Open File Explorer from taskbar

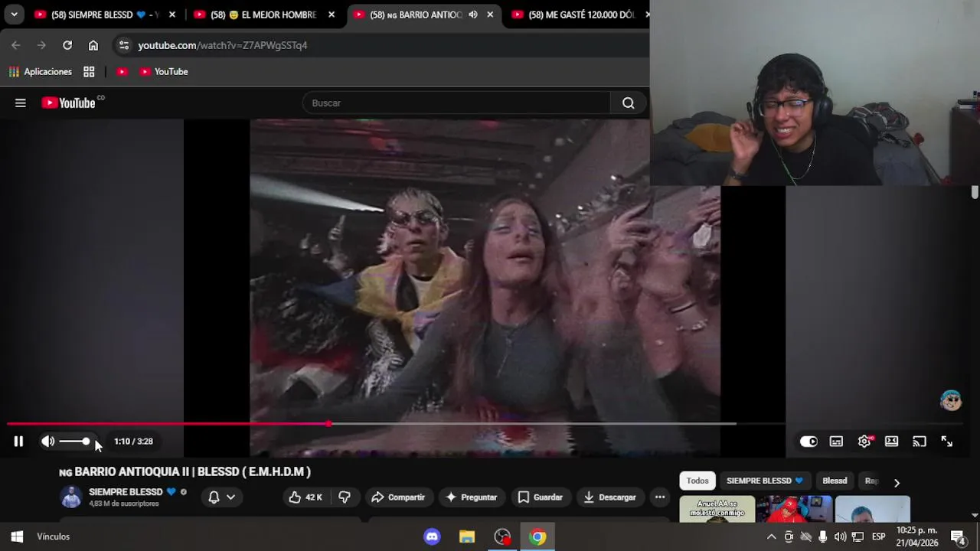click(467, 536)
